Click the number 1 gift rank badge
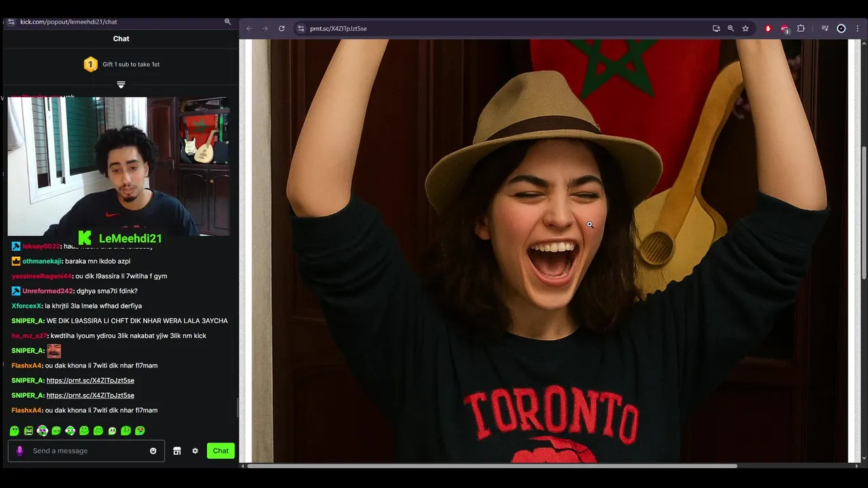The height and width of the screenshot is (488, 868). pos(90,64)
